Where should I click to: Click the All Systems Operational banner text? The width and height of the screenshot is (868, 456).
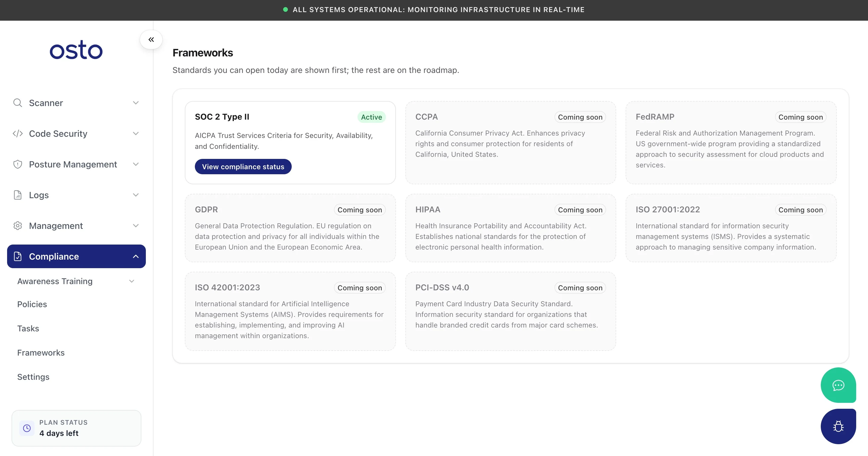coord(438,10)
